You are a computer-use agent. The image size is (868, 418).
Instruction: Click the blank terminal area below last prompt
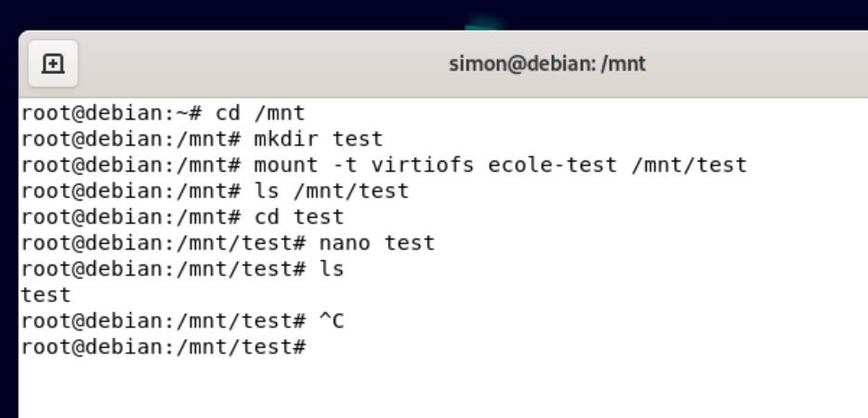pos(443,388)
